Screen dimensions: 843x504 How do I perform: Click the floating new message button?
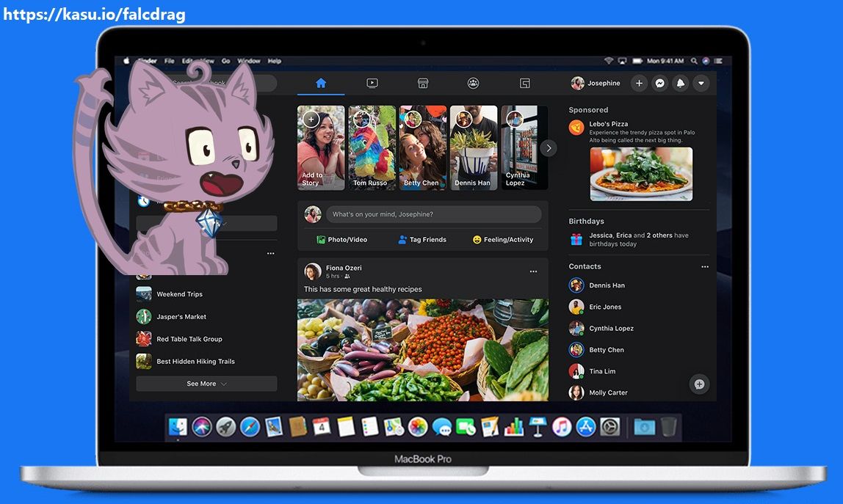700,384
